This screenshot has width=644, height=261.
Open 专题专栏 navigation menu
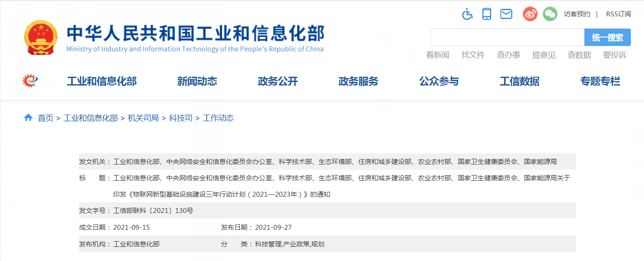click(x=600, y=81)
